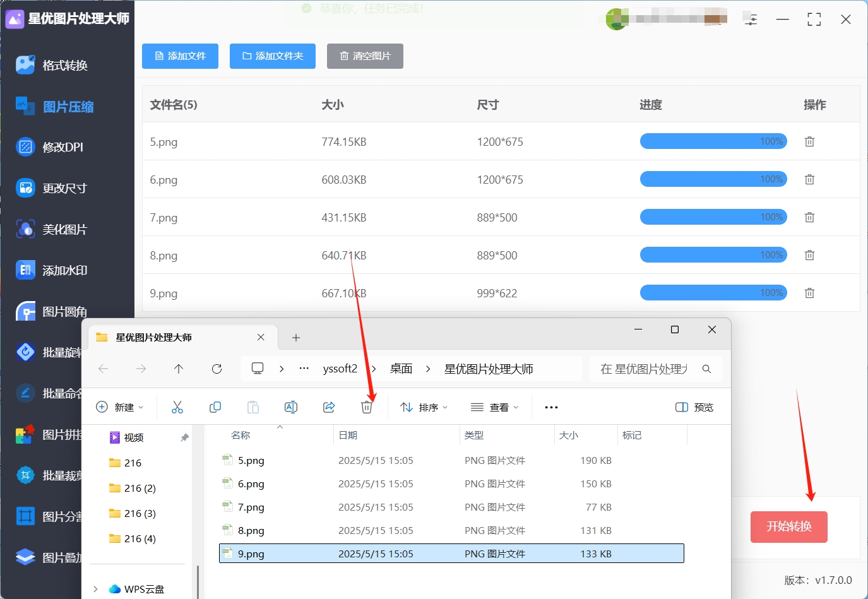Click the Copy icon in Explorer toolbar
Image resolution: width=868 pixels, height=599 pixels.
[215, 407]
